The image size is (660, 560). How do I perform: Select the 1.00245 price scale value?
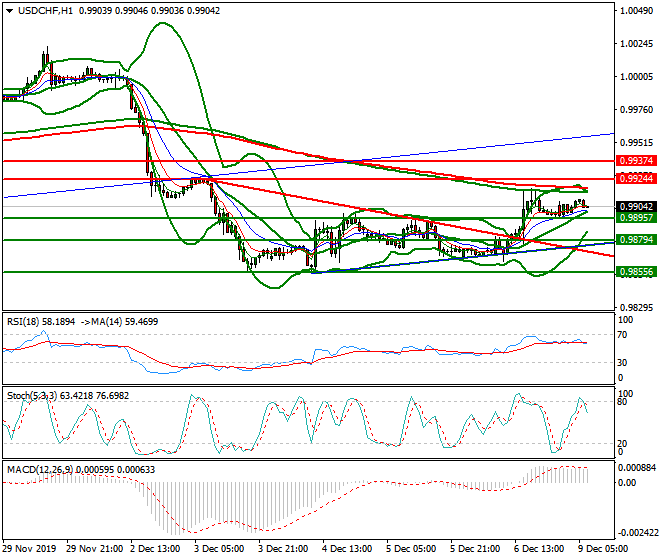tap(637, 44)
